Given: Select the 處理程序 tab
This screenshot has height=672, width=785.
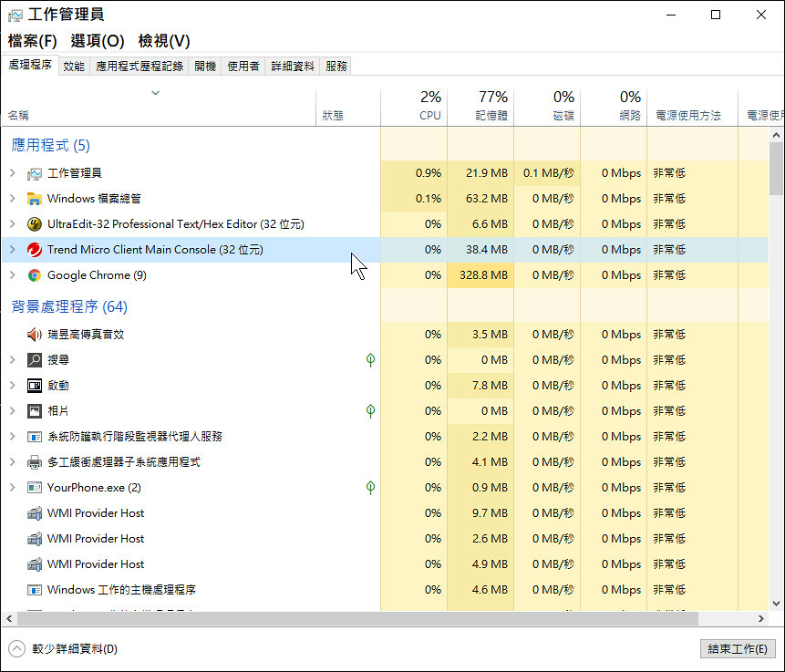Looking at the screenshot, I should tap(30, 65).
